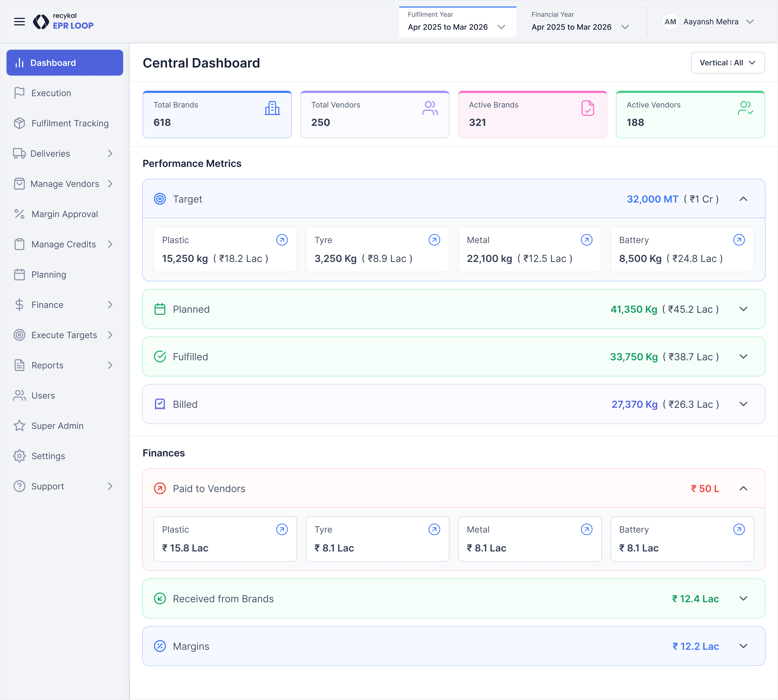Click the Total Brands building icon
Image resolution: width=778 pixels, height=700 pixels.
coord(272,108)
